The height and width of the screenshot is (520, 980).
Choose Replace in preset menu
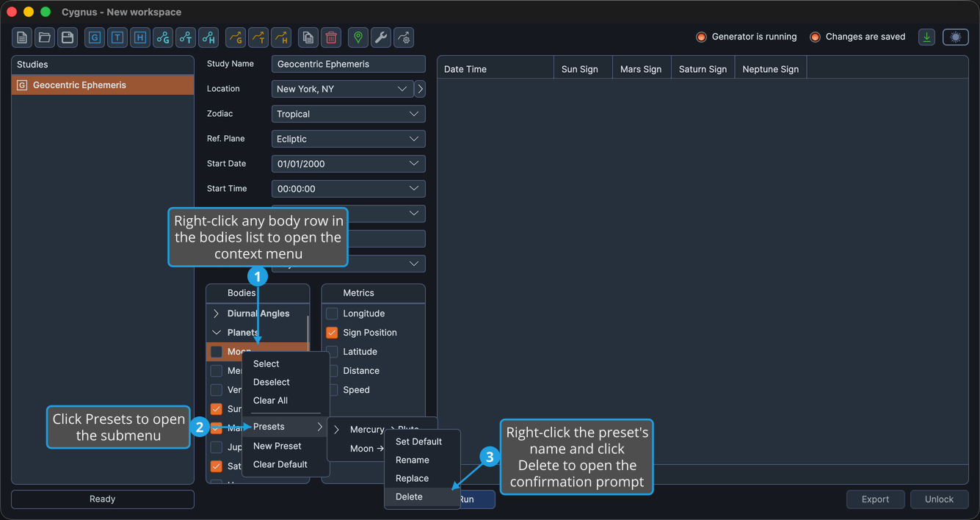point(423,478)
